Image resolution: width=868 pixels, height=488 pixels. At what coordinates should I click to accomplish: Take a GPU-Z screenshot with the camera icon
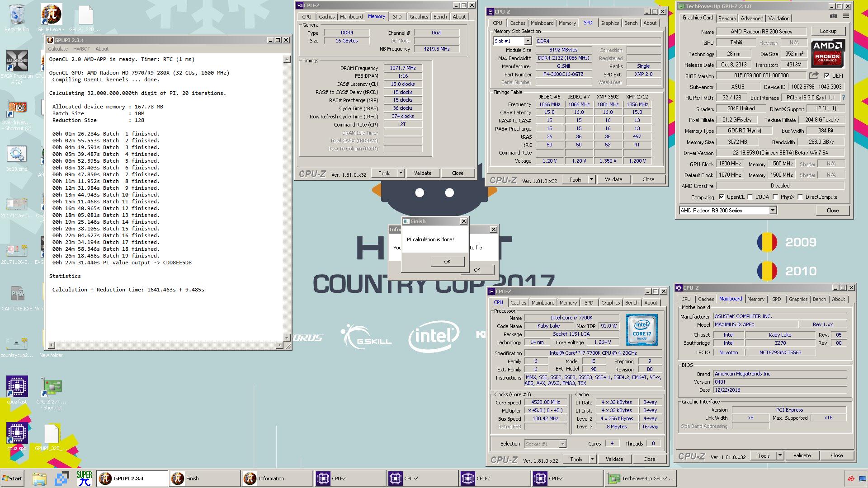834,16
